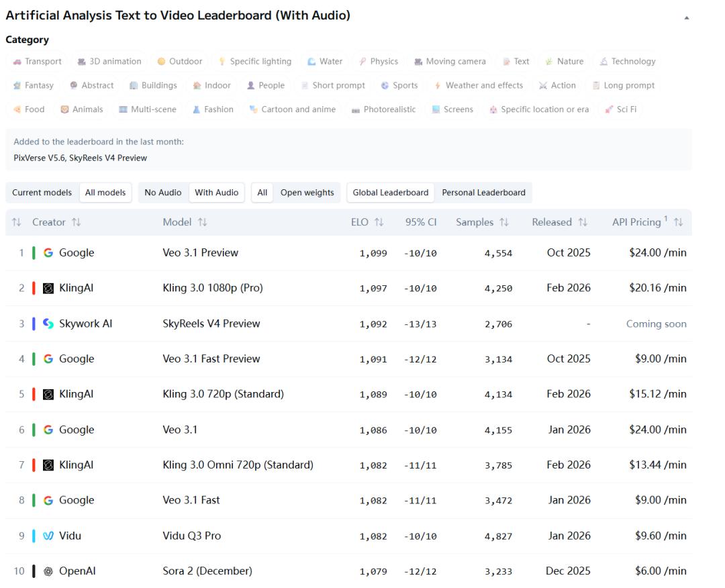Switch to the Personal Leaderboard tab
Viewport: 725px width, 588px height.
[x=483, y=193]
